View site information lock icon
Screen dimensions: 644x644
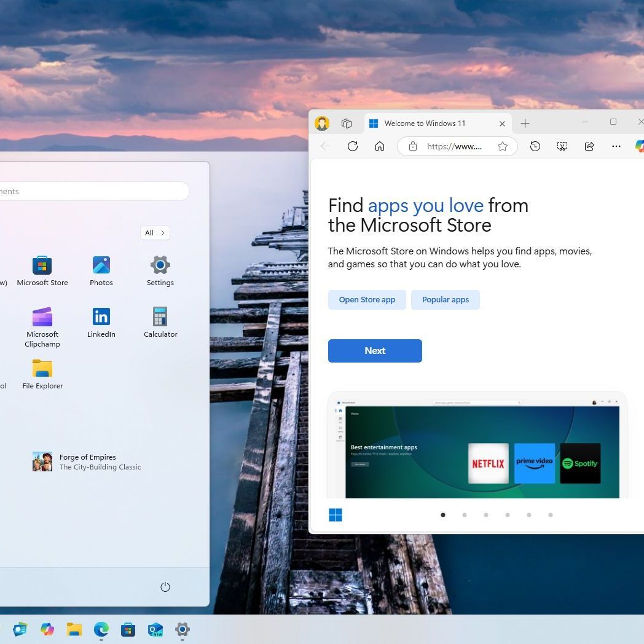click(413, 146)
